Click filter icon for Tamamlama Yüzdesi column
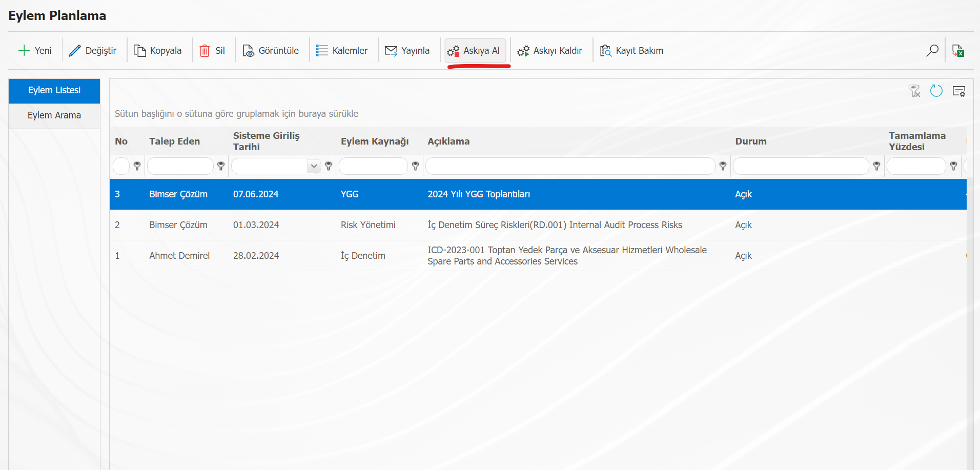Viewport: 980px width, 470px height. [x=953, y=166]
